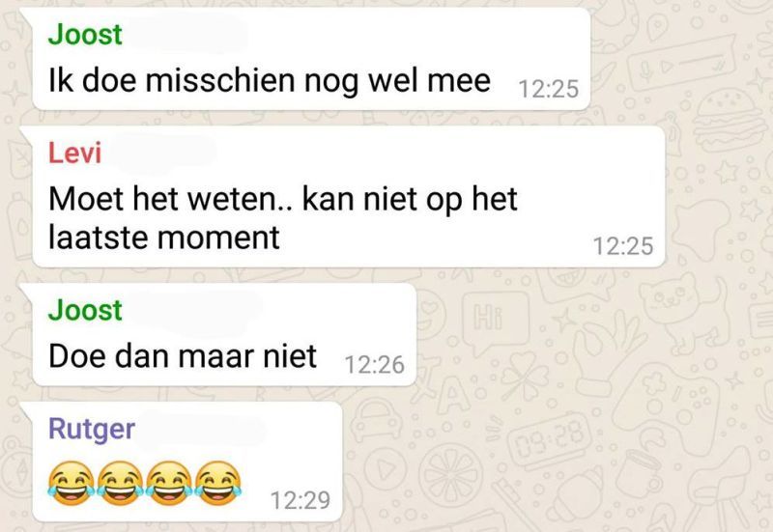773x532 pixels.
Task: Tap Joost's name above 'Doe dan maar niet'
Action: (x=85, y=310)
